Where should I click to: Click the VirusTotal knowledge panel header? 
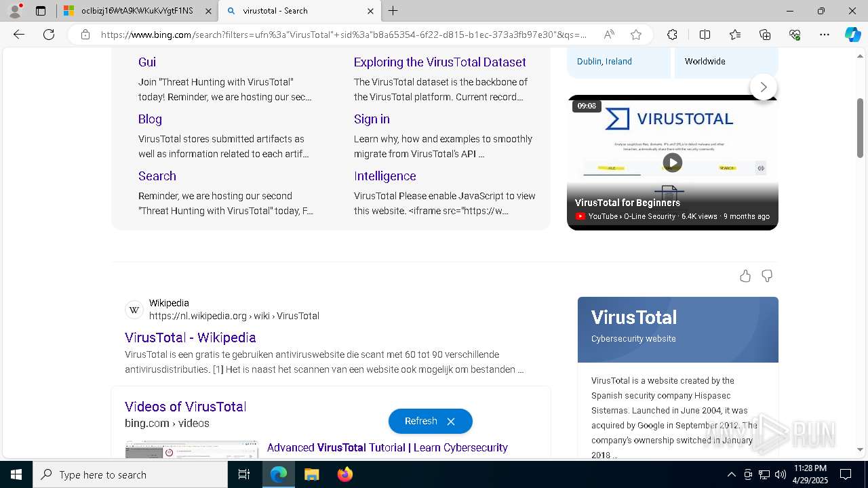[x=678, y=329]
